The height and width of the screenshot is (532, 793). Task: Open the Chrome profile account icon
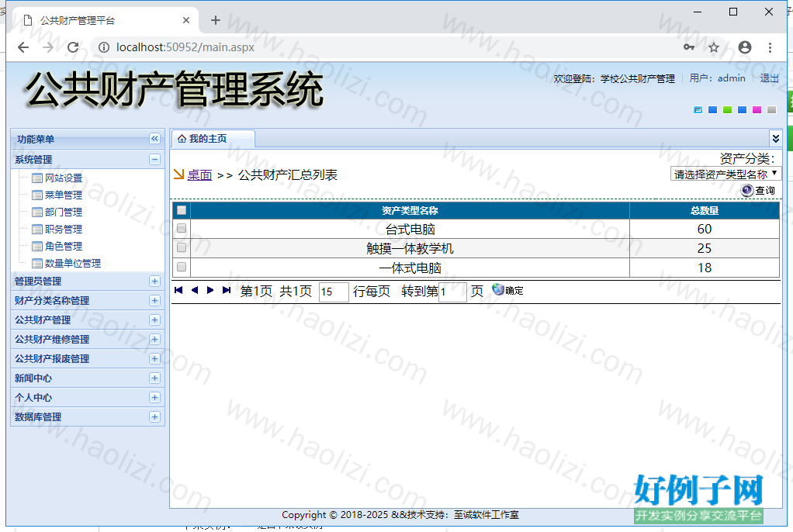click(745, 47)
